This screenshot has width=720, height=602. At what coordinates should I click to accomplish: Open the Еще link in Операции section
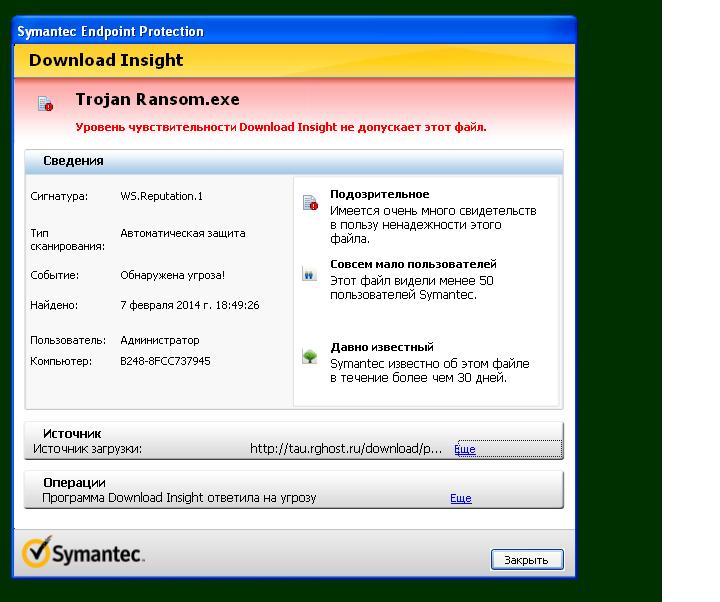pyautogui.click(x=460, y=498)
